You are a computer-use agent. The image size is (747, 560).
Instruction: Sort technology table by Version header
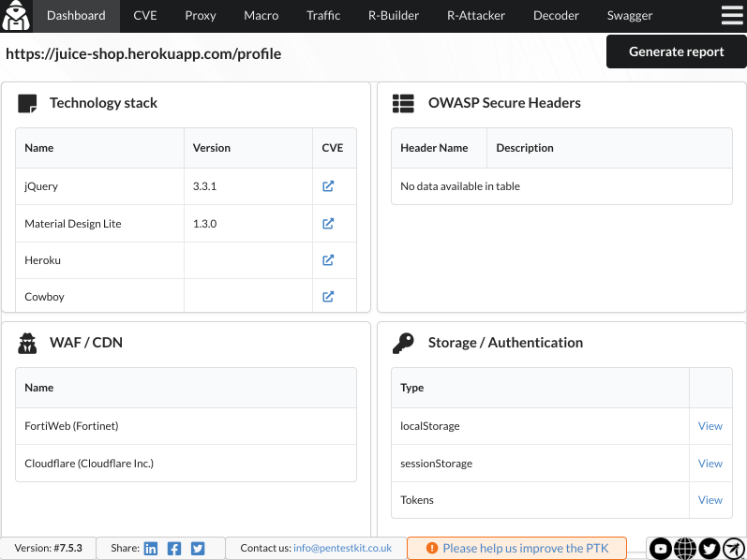pyautogui.click(x=248, y=148)
